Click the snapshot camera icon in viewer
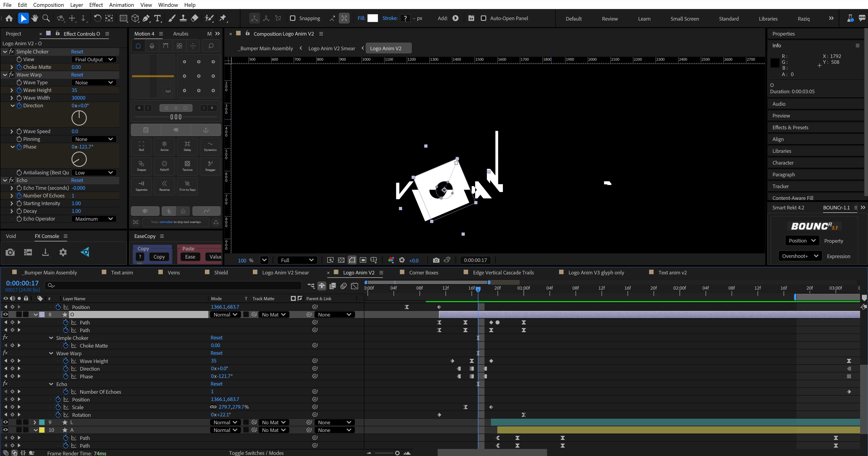 pyautogui.click(x=436, y=260)
